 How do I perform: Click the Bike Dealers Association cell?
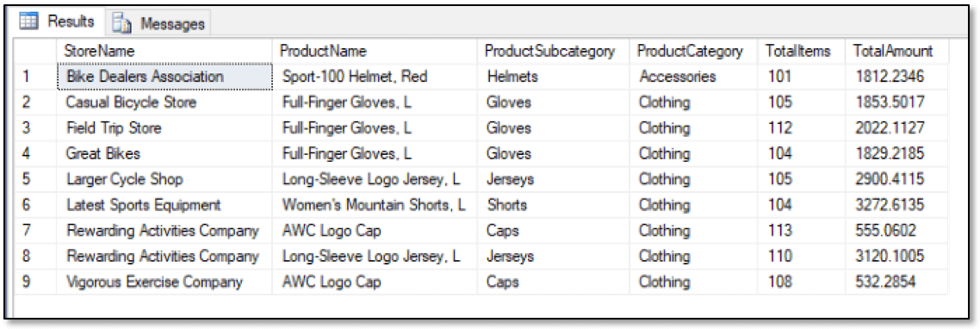(x=165, y=77)
